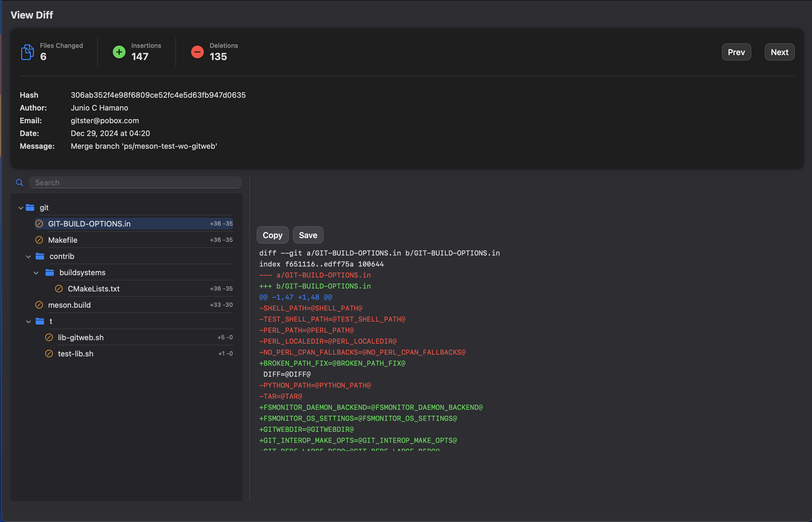The height and width of the screenshot is (522, 812).
Task: Click the status icon beside test-lib.sh
Action: (49, 354)
